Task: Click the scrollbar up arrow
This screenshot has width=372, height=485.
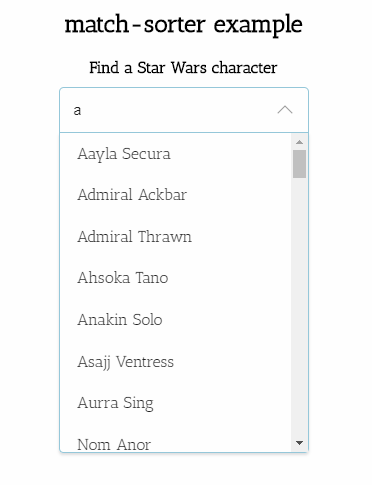Action: (x=299, y=142)
